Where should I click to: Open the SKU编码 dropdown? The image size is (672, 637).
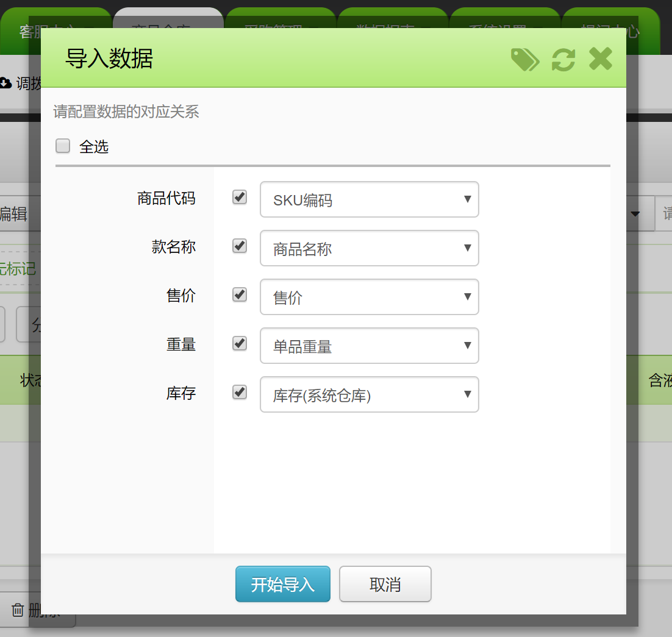(370, 199)
